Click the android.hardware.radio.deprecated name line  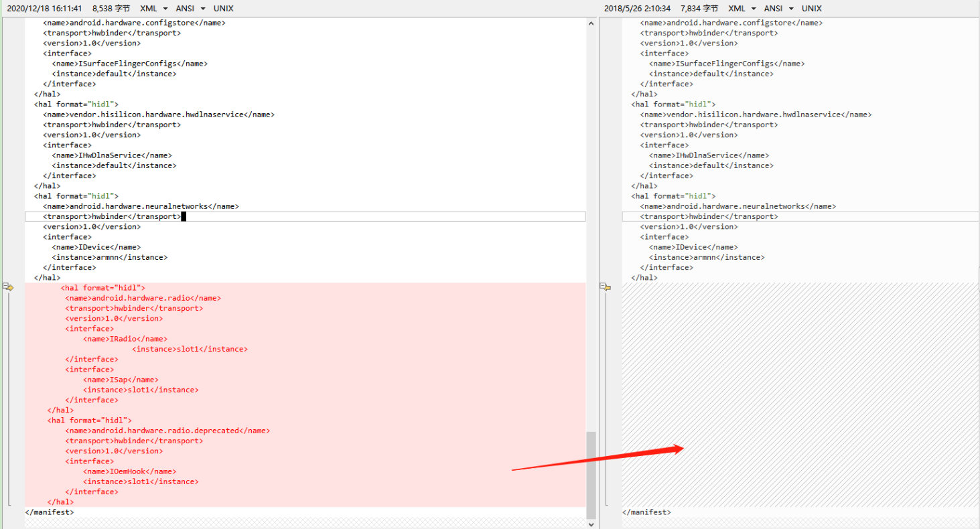tap(167, 431)
